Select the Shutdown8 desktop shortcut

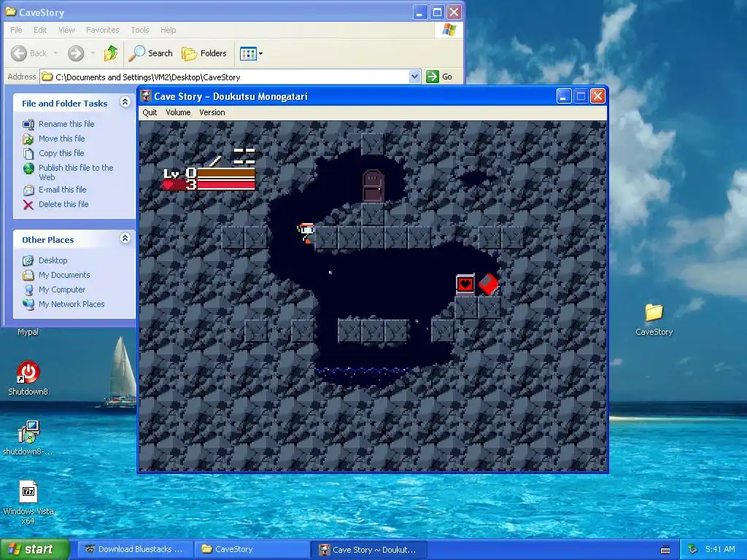28,378
